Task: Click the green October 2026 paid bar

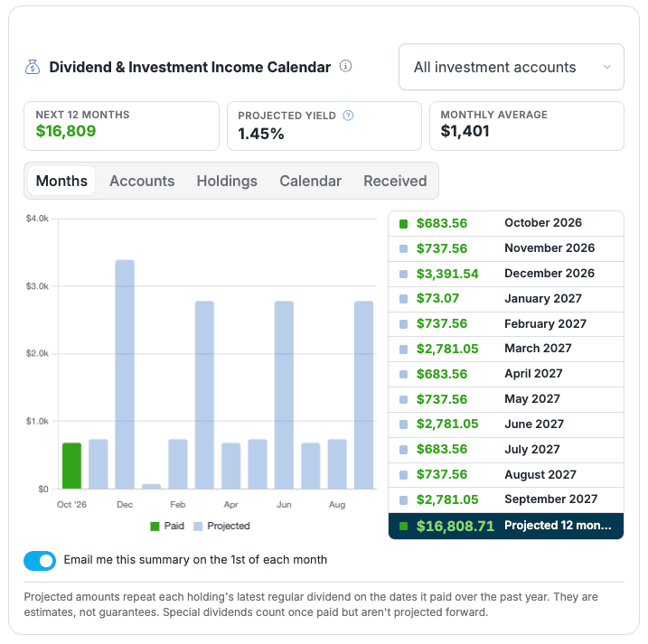Action: click(71, 465)
